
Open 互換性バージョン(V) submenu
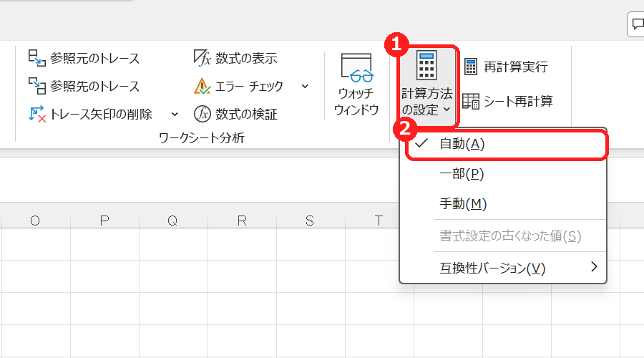point(503,268)
